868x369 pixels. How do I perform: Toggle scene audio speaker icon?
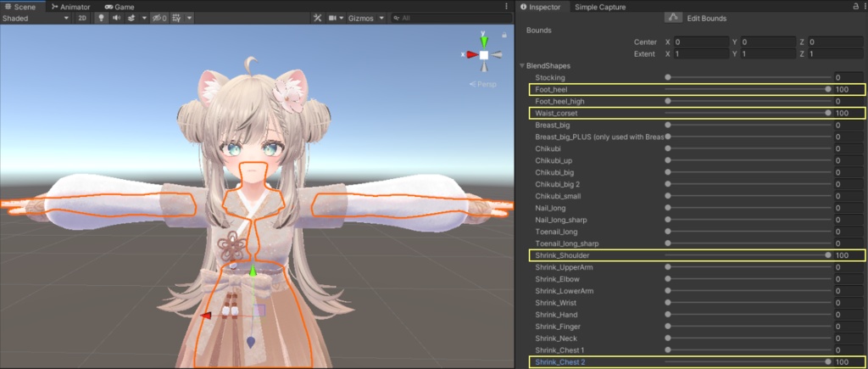(x=116, y=18)
